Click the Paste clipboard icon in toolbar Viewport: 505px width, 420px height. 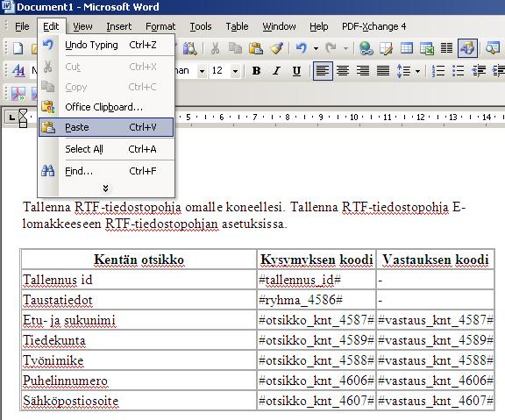click(x=256, y=48)
